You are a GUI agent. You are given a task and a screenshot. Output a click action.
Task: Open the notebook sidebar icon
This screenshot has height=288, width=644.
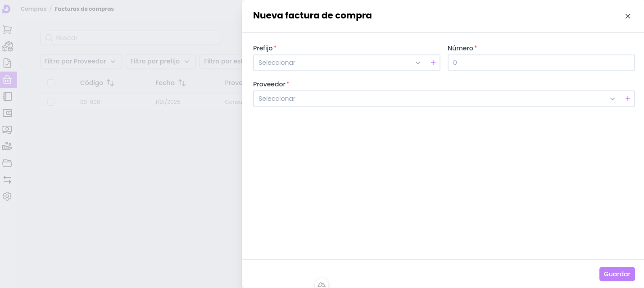click(7, 96)
